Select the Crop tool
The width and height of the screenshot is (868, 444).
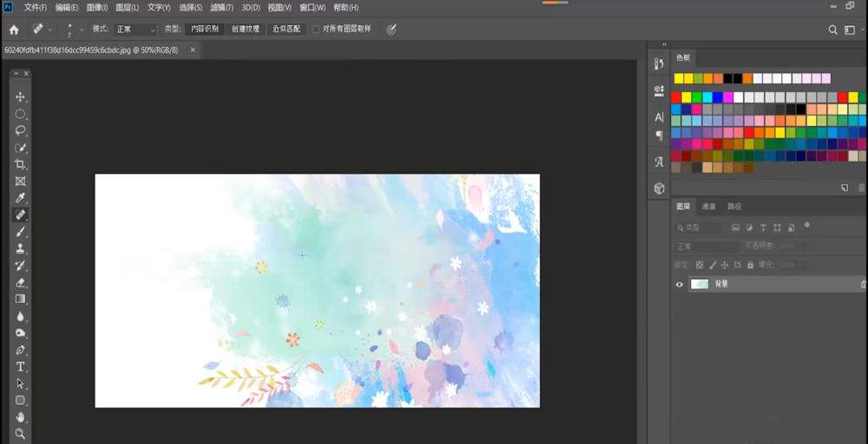pos(21,164)
